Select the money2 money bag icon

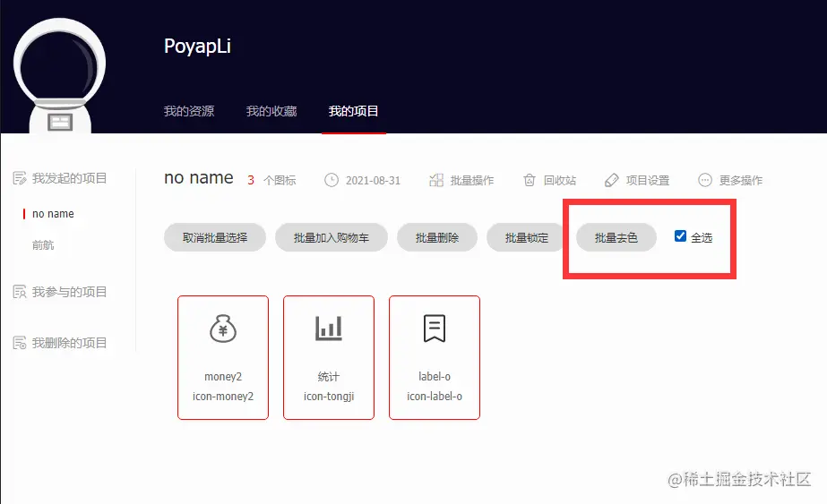[x=223, y=329]
